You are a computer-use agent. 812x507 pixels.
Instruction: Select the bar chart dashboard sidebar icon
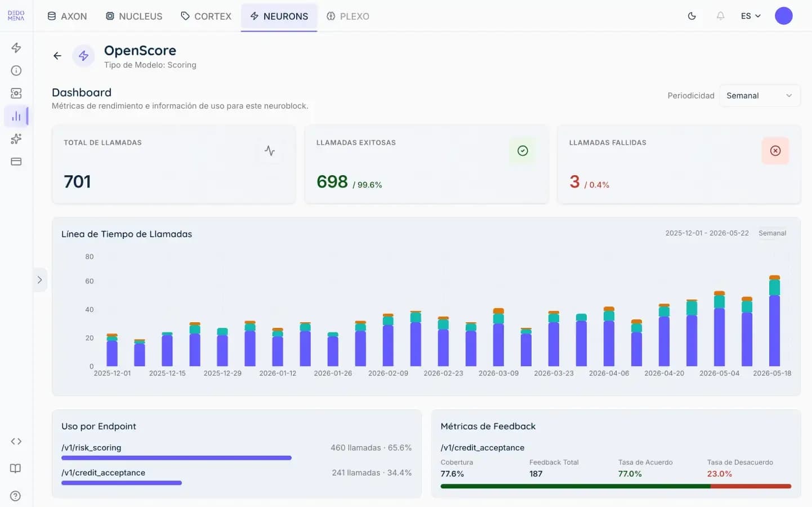(16, 116)
